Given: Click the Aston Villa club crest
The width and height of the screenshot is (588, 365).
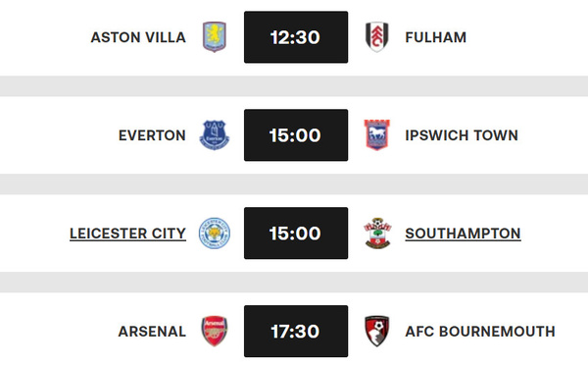Looking at the screenshot, I should (215, 37).
